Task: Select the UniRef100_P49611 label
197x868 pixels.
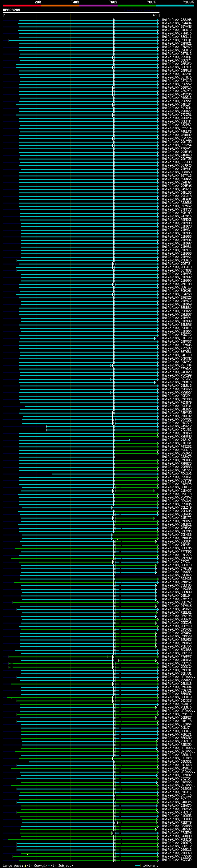Action: [x=176, y=189]
